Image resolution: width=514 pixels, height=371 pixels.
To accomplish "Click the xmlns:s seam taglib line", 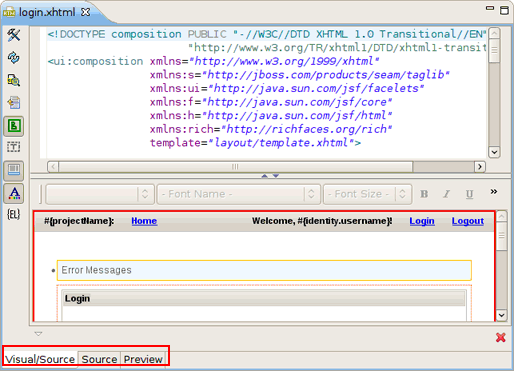I will pos(300,75).
